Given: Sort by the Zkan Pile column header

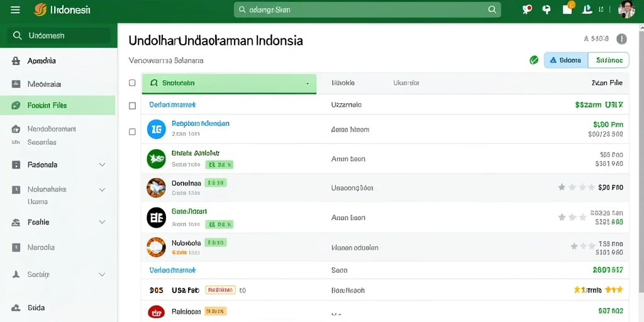Looking at the screenshot, I should 607,82.
